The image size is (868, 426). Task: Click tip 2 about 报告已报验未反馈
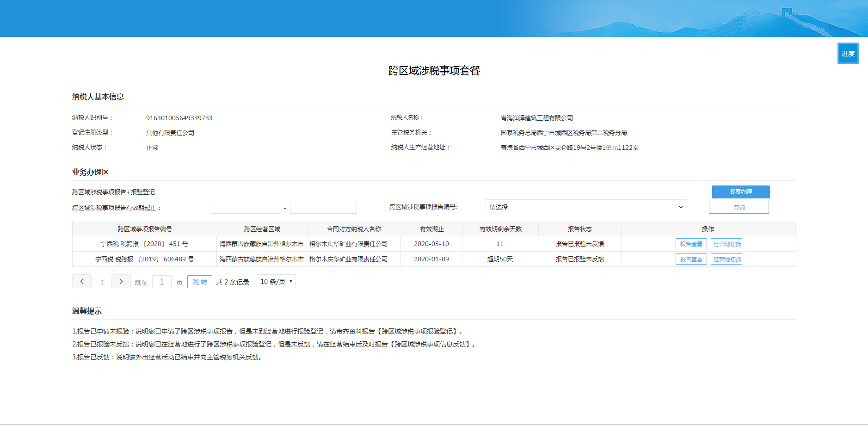click(274, 344)
